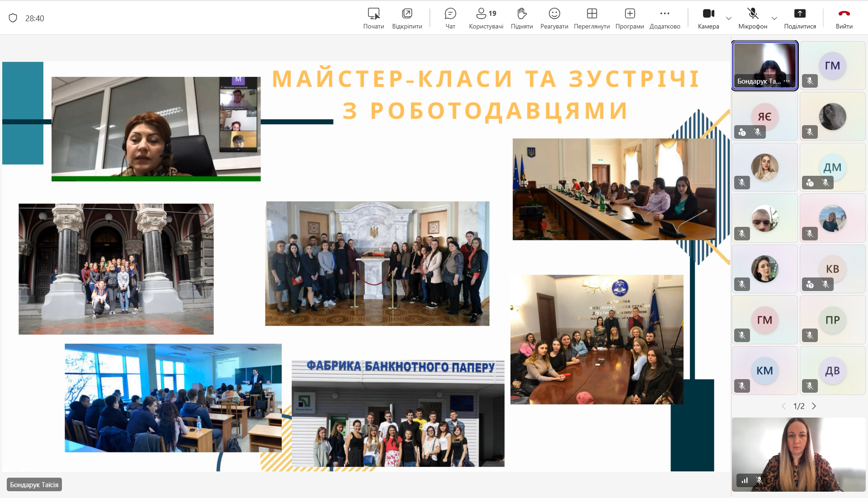
Task: Open the Переглянути view options
Action: pos(592,18)
